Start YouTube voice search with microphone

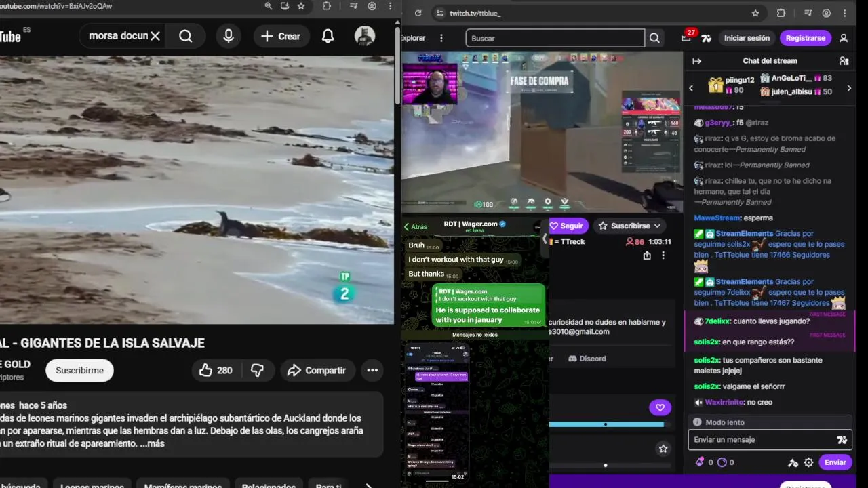pos(229,36)
